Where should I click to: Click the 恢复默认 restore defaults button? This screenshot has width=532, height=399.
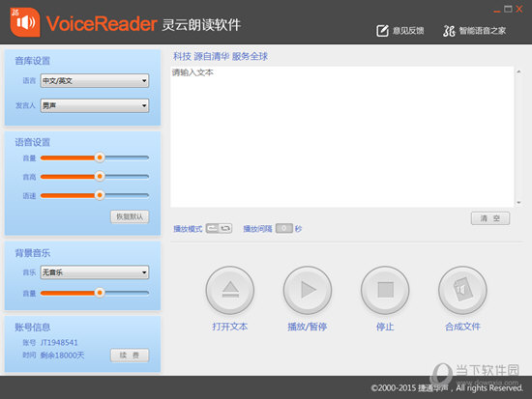pos(130,216)
